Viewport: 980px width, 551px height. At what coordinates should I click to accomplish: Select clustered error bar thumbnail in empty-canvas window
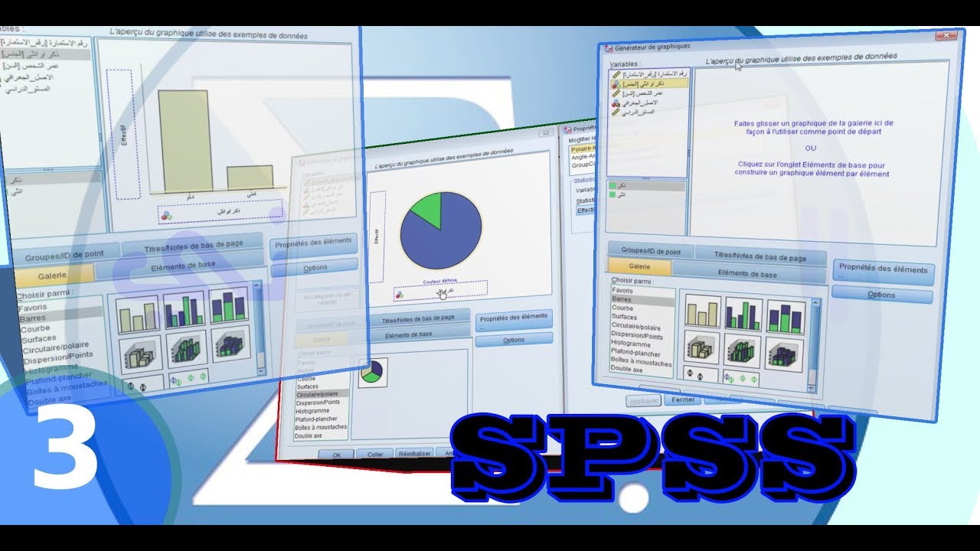pyautogui.click(x=741, y=377)
